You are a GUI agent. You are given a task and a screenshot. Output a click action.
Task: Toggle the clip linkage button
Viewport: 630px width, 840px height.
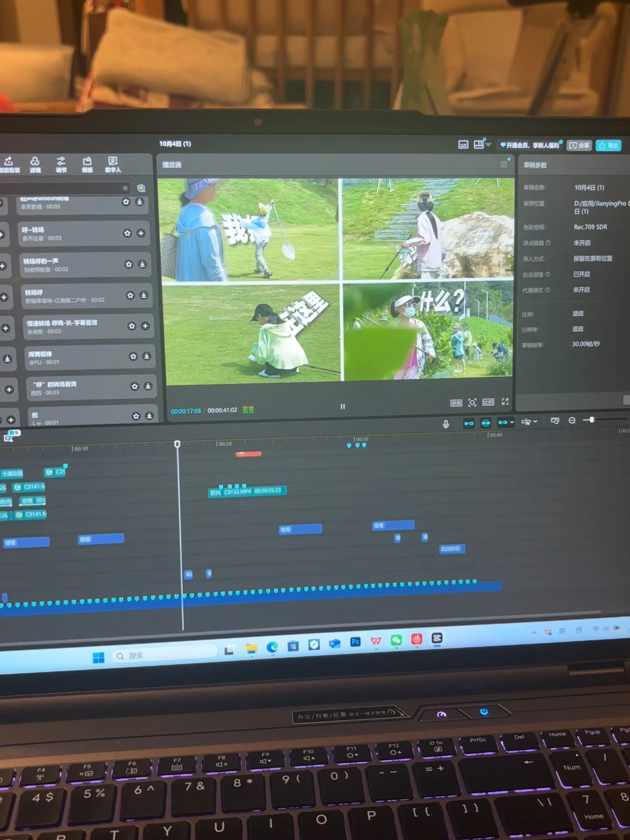502,422
